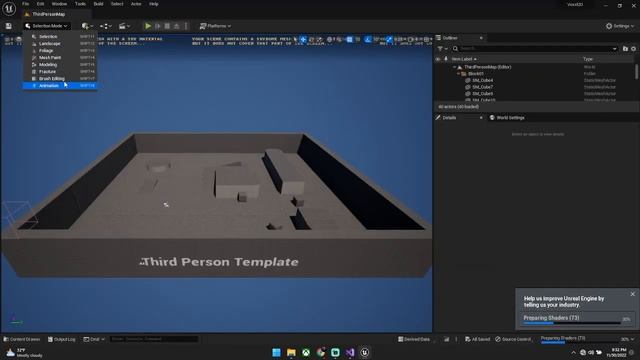
Task: Open the play options three-dot menu
Action: 186,26
